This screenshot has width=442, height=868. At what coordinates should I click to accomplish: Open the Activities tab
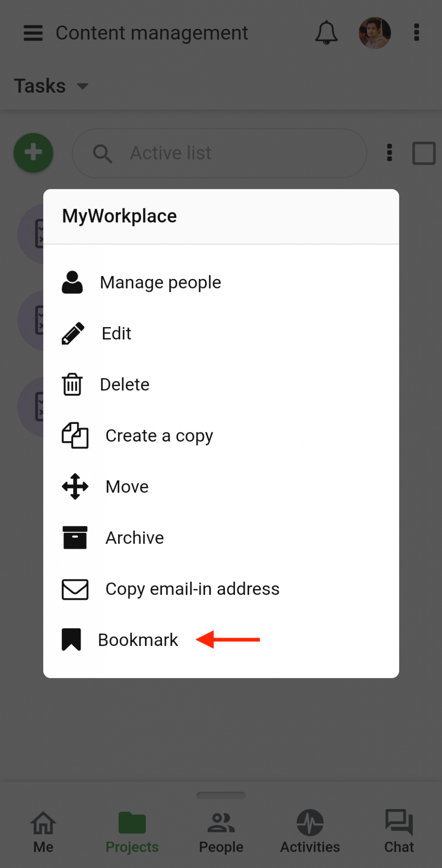pos(310,832)
